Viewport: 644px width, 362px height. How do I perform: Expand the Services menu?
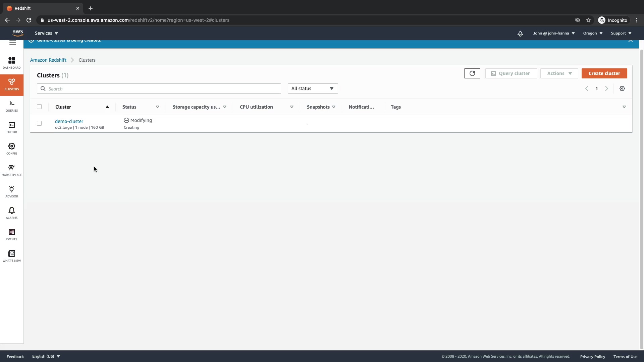(46, 33)
